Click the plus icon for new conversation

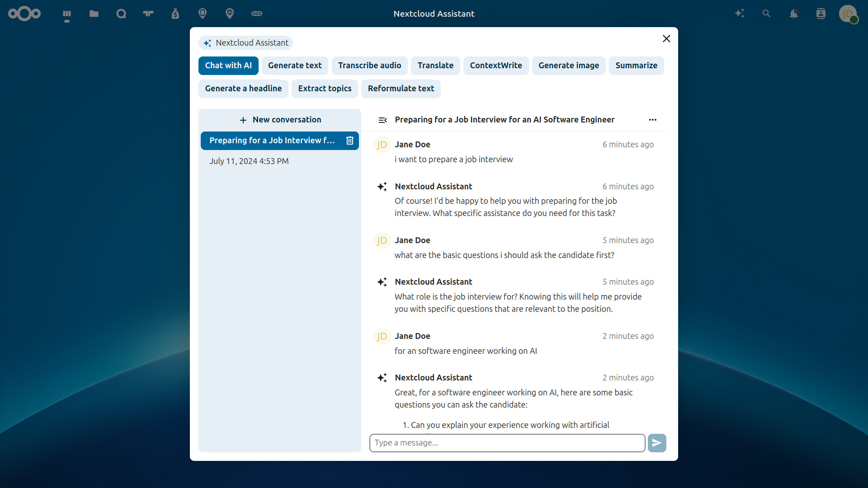coord(243,120)
